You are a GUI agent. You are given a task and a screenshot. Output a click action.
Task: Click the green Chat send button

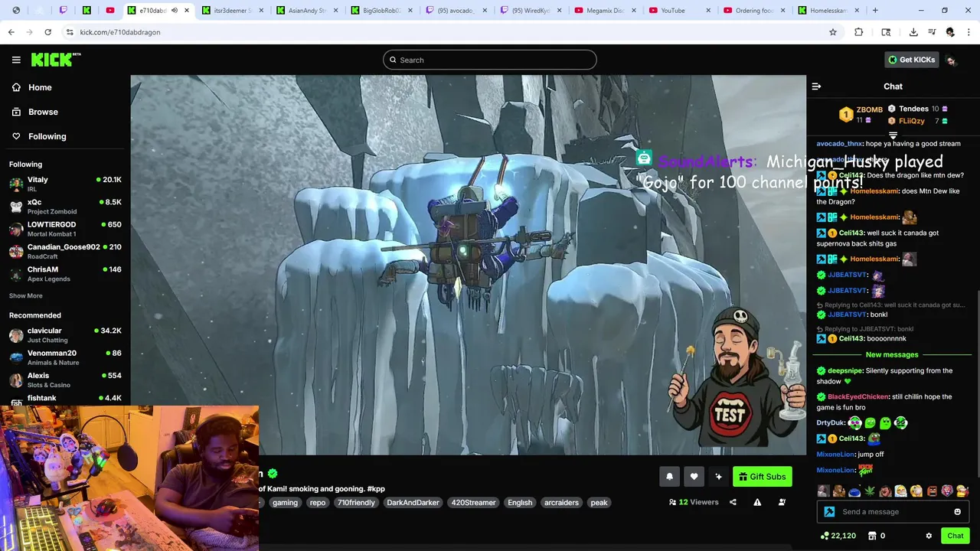tap(955, 536)
